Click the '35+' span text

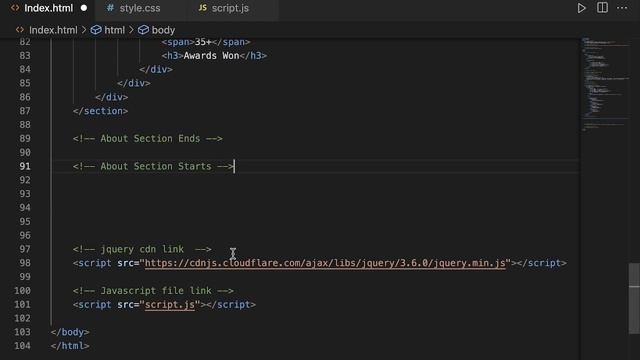203,42
